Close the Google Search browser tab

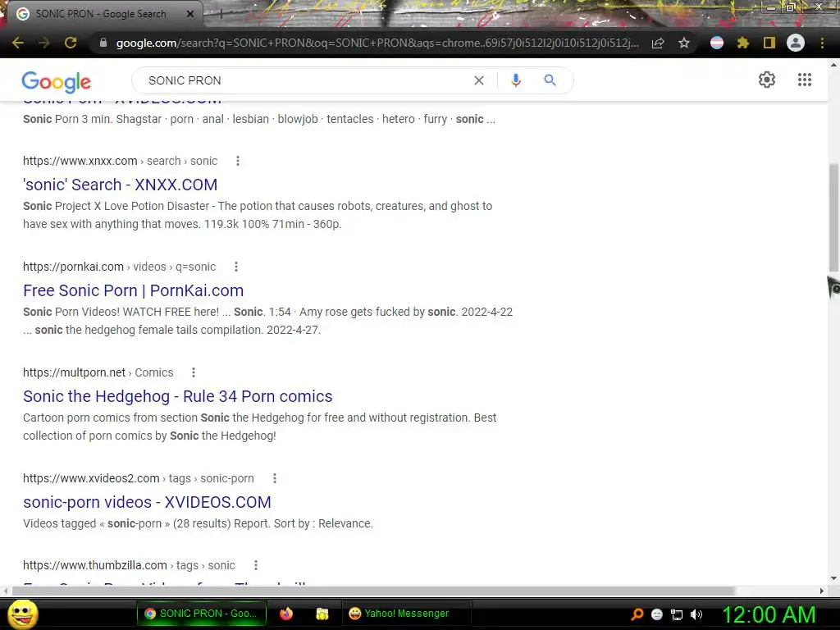(190, 14)
